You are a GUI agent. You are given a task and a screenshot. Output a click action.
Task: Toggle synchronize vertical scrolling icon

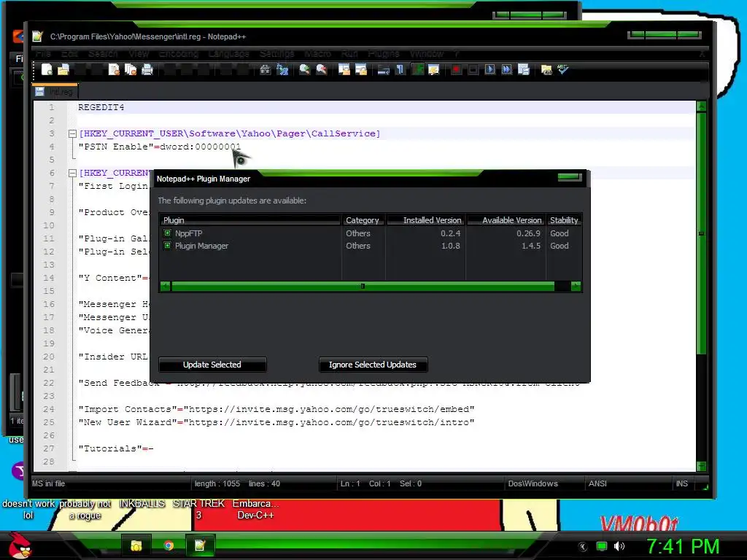344,69
